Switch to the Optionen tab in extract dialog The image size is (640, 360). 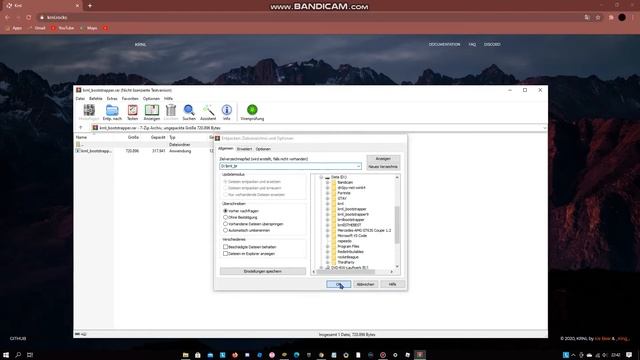tap(263, 149)
